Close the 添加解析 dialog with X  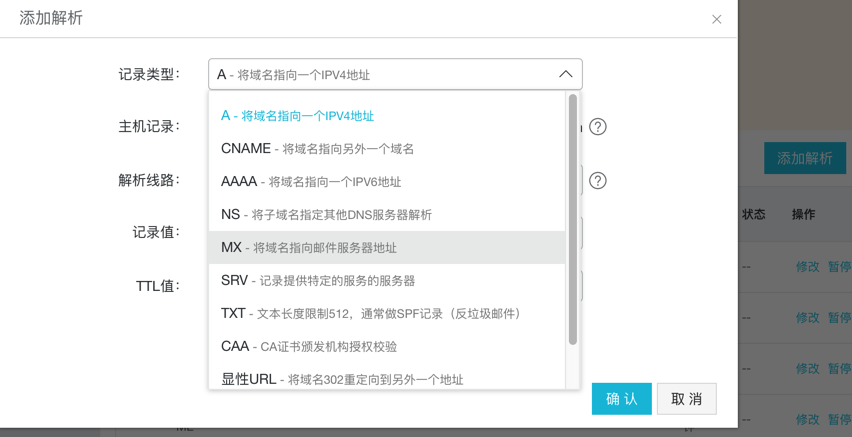click(x=716, y=19)
